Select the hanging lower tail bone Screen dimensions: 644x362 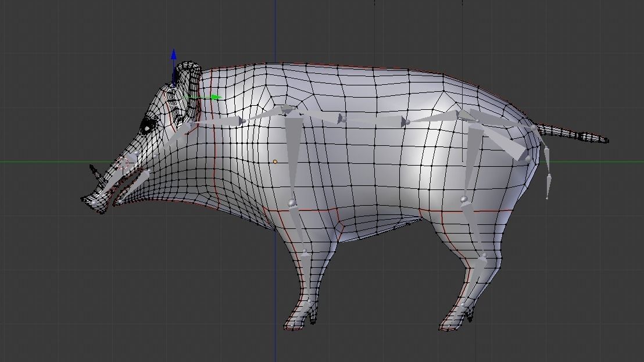[548, 186]
